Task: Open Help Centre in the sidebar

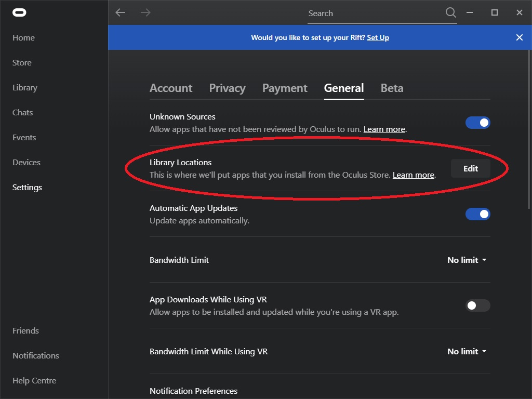Action: 34,381
